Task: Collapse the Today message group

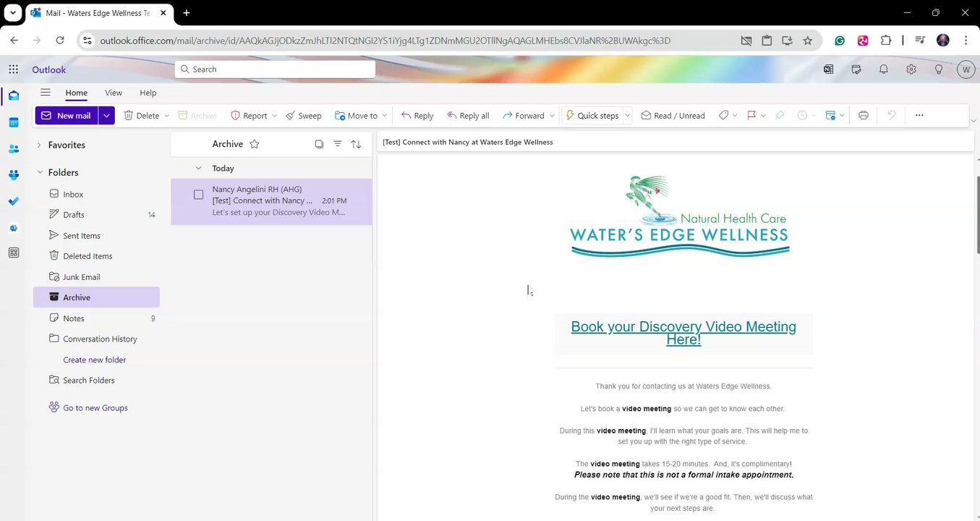Action: coord(199,168)
